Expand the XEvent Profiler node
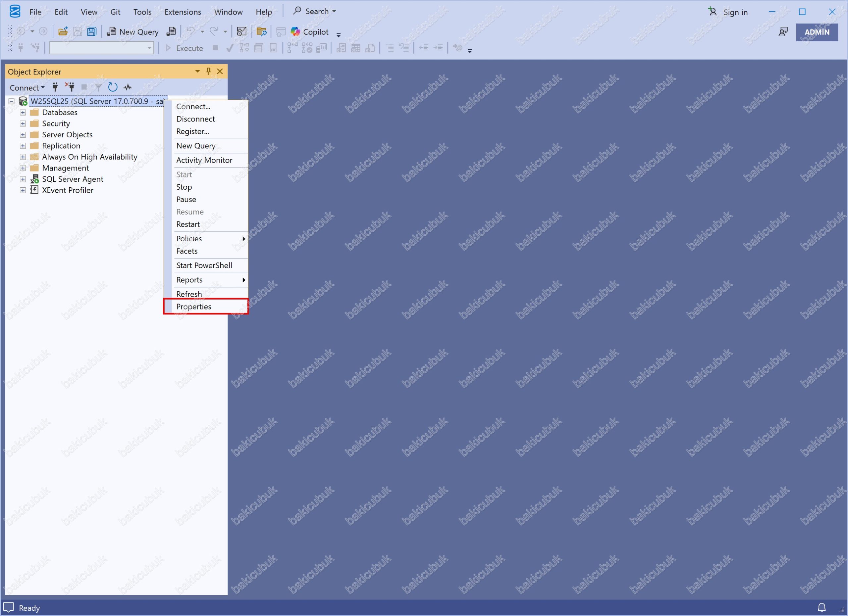Screen dimensions: 848x616 click(x=23, y=190)
